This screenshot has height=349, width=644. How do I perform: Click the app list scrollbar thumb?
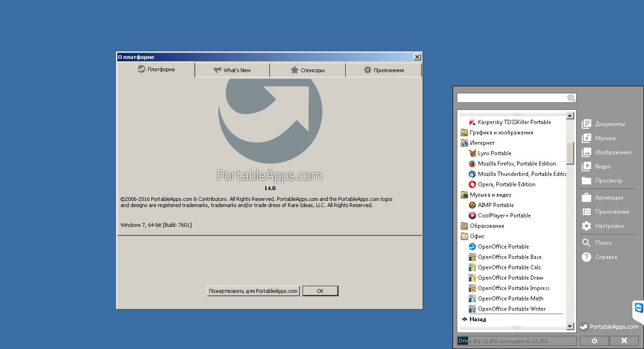tap(570, 153)
